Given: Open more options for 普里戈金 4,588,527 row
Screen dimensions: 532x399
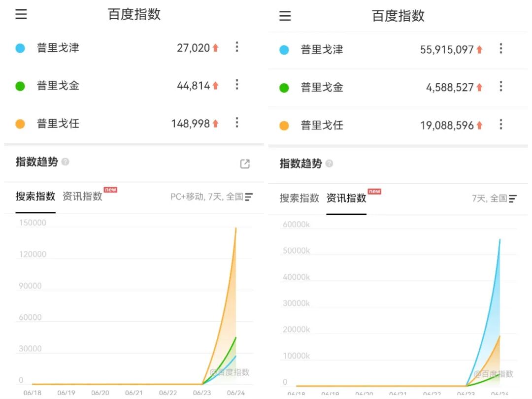Looking at the screenshot, I should point(501,87).
